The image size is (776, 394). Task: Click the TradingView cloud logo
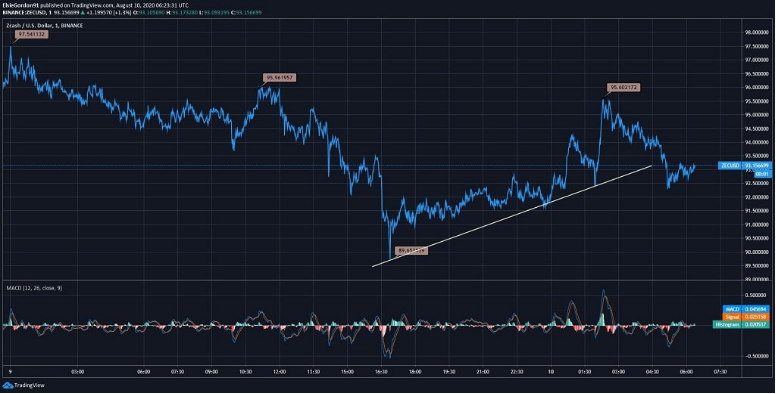click(x=7, y=385)
